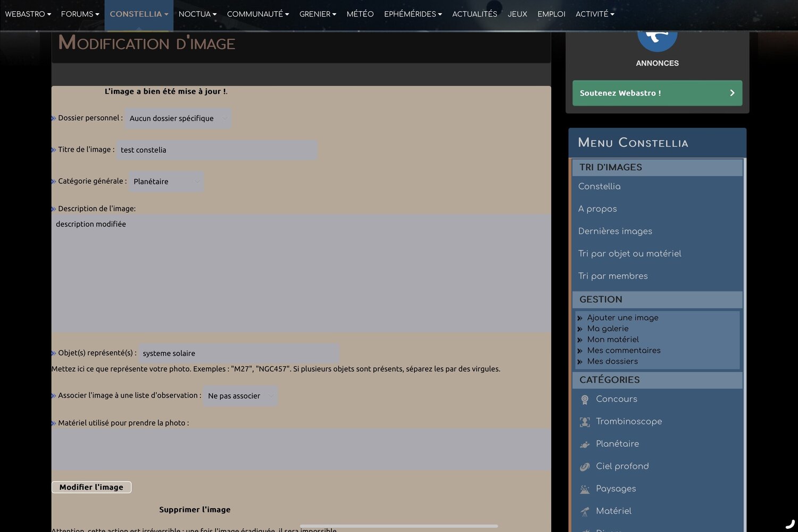
Task: Open the Constellia sidebar link
Action: click(600, 186)
